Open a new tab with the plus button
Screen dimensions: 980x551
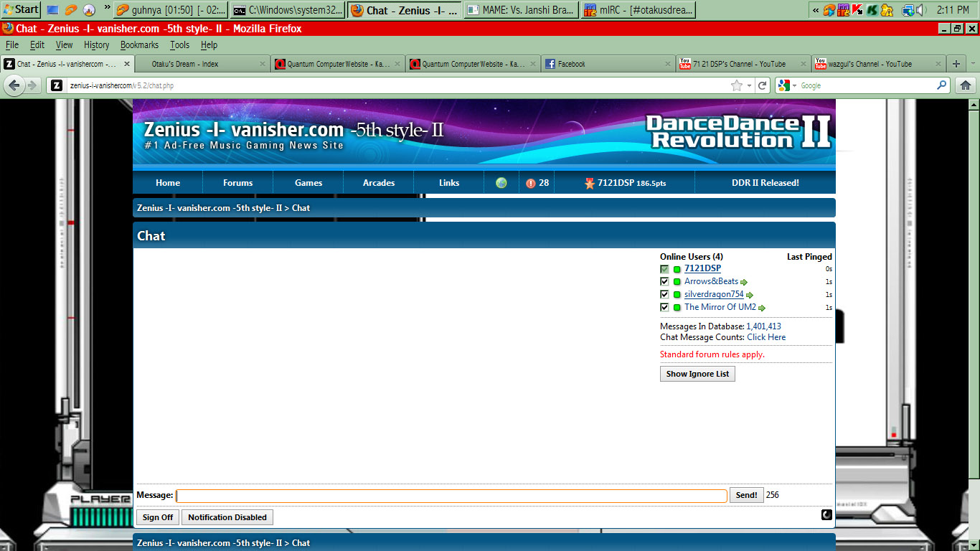tap(956, 64)
